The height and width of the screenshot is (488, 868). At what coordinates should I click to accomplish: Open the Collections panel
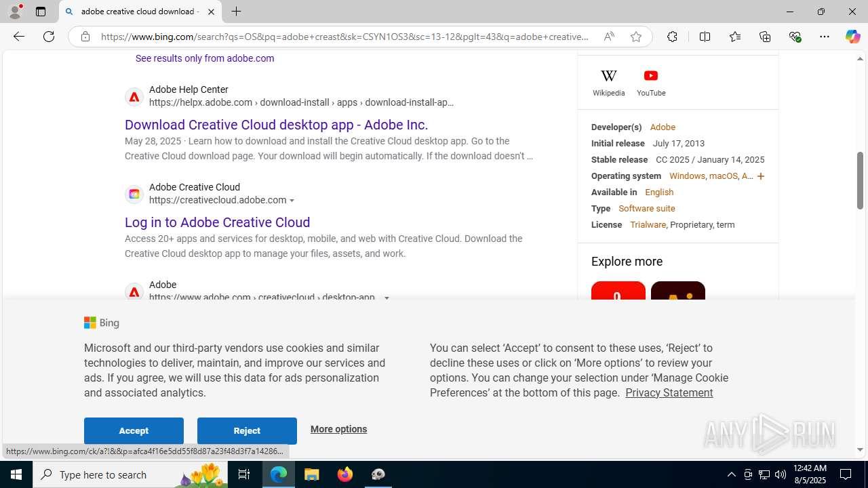(765, 37)
